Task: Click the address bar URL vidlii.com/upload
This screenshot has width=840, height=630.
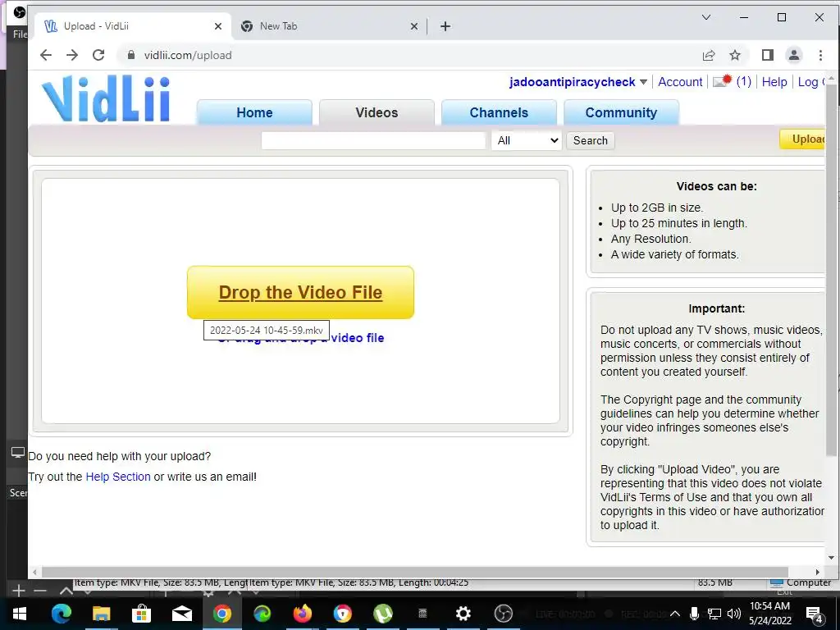Action: point(188,55)
